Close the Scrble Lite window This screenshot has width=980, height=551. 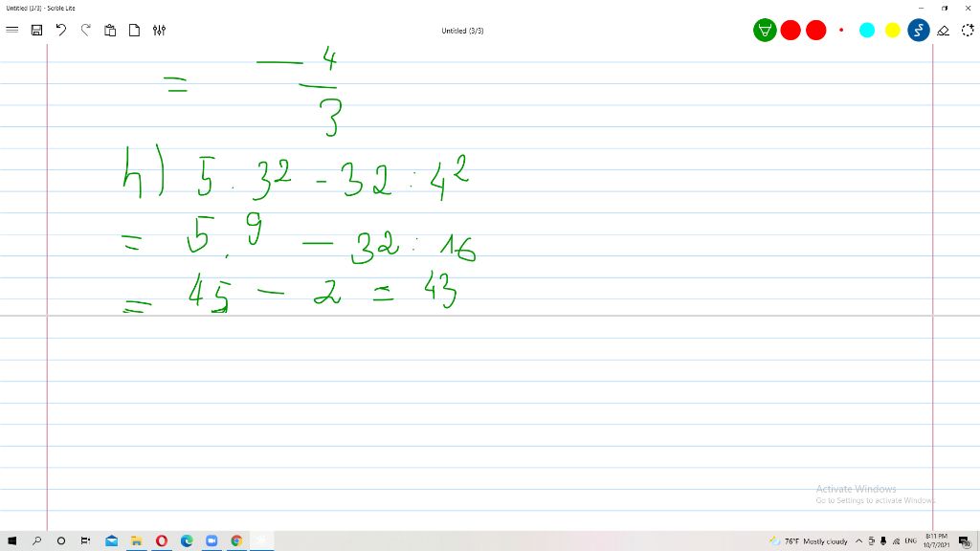click(x=969, y=8)
